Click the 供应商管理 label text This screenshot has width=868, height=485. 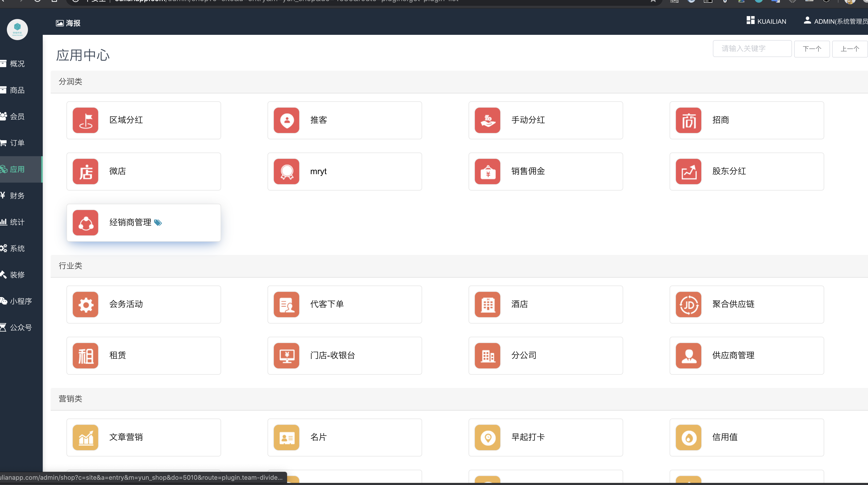[x=733, y=355]
